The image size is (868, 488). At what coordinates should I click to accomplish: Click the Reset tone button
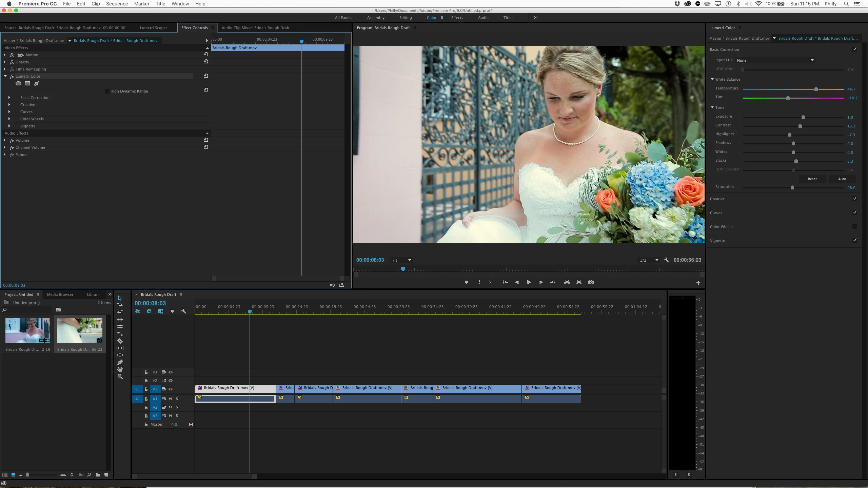[x=812, y=179]
